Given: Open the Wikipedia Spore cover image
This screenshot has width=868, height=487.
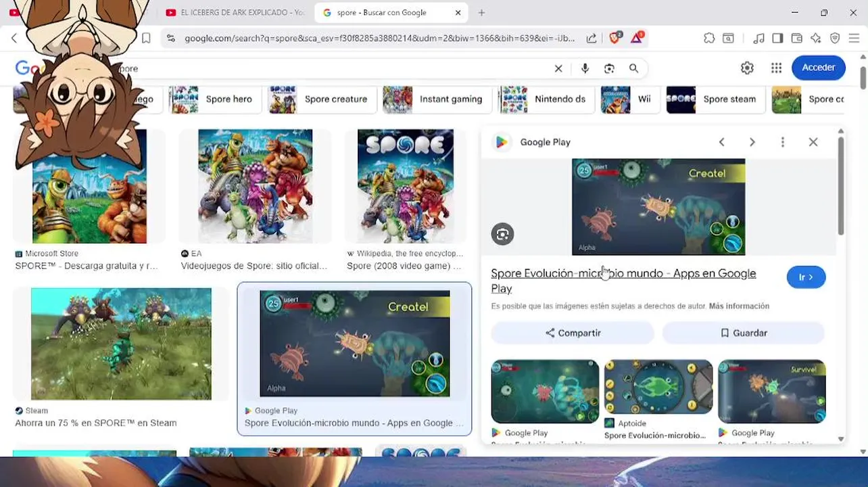Looking at the screenshot, I should (406, 186).
